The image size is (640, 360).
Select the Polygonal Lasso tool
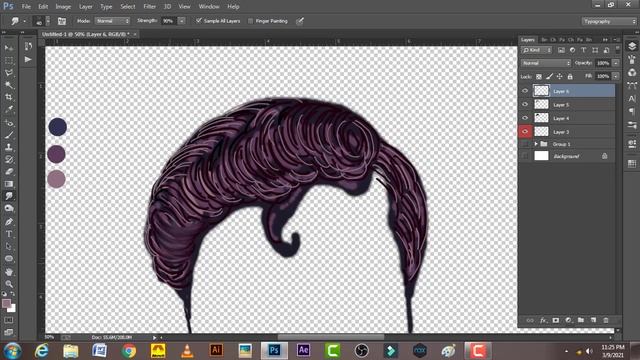coord(9,72)
